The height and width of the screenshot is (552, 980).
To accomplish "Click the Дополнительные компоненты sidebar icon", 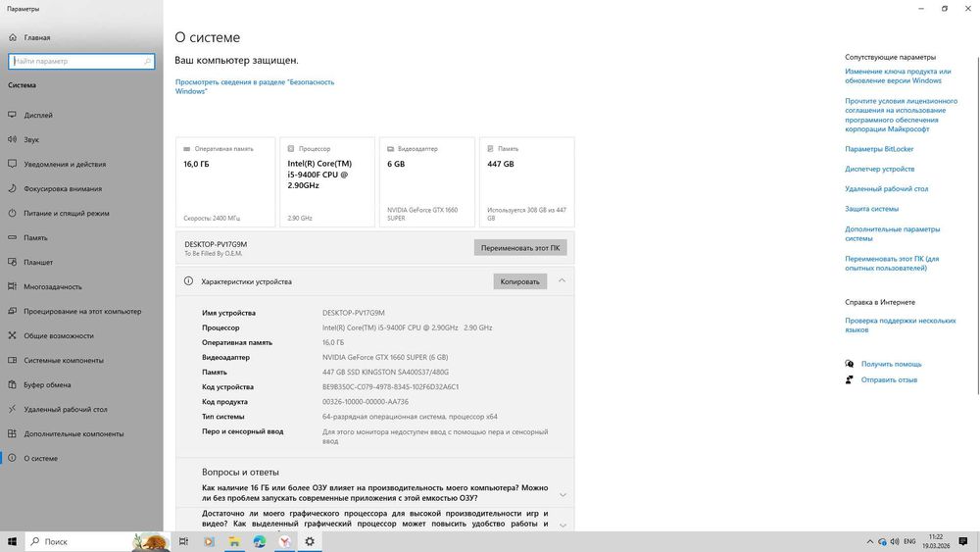I will (12, 433).
